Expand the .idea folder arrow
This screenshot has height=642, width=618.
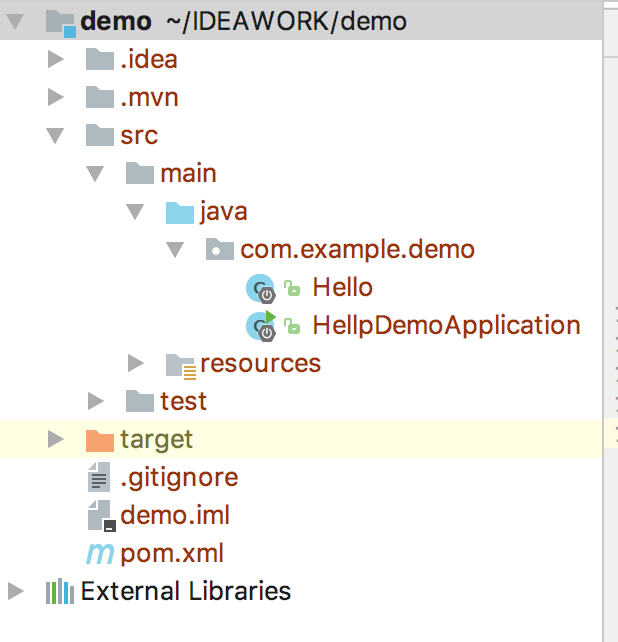pos(56,59)
